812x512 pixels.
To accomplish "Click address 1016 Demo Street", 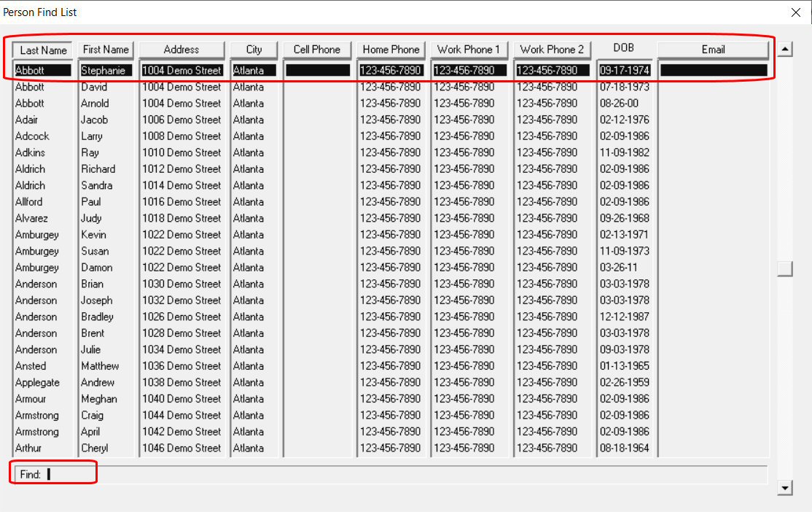I will pos(181,202).
